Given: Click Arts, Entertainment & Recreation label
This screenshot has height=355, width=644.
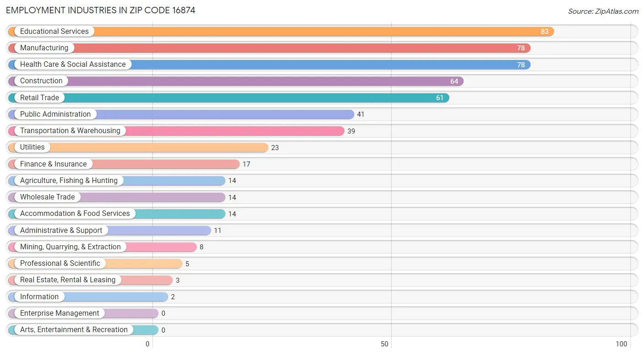Looking at the screenshot, I should click(x=74, y=330).
